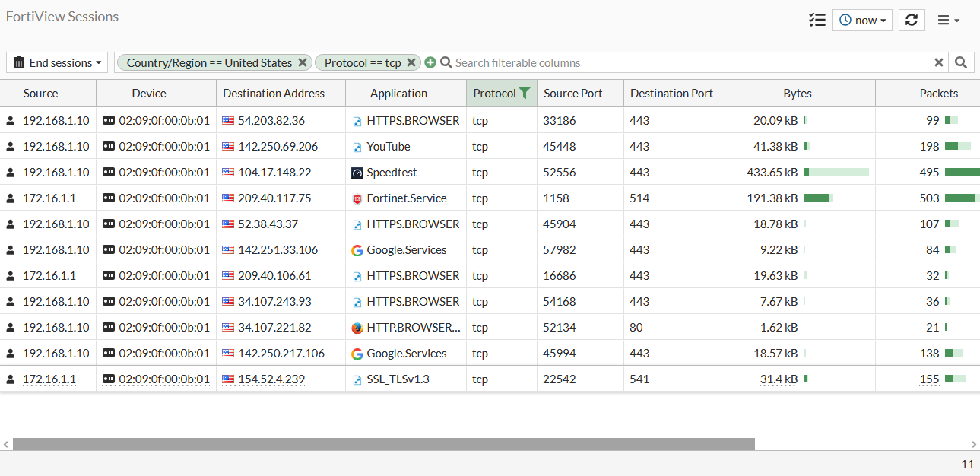The height and width of the screenshot is (476, 980).
Task: Select the Bytes column header
Action: pyautogui.click(x=797, y=93)
